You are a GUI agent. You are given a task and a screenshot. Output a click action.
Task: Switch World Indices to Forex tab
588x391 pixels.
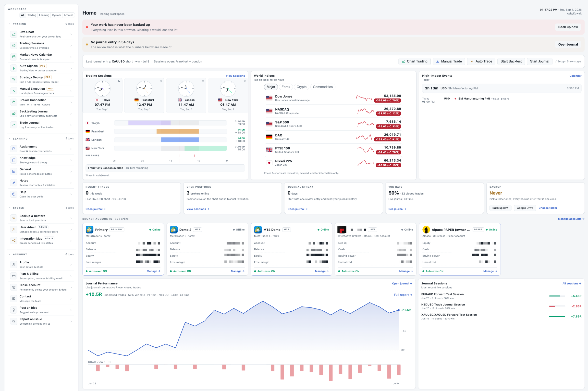[286, 87]
